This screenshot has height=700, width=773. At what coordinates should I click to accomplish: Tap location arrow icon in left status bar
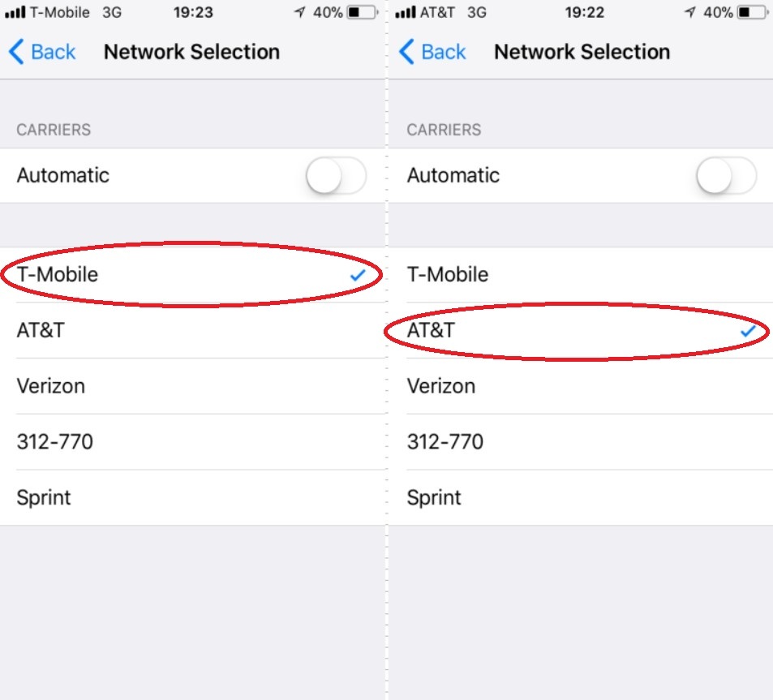click(x=299, y=13)
